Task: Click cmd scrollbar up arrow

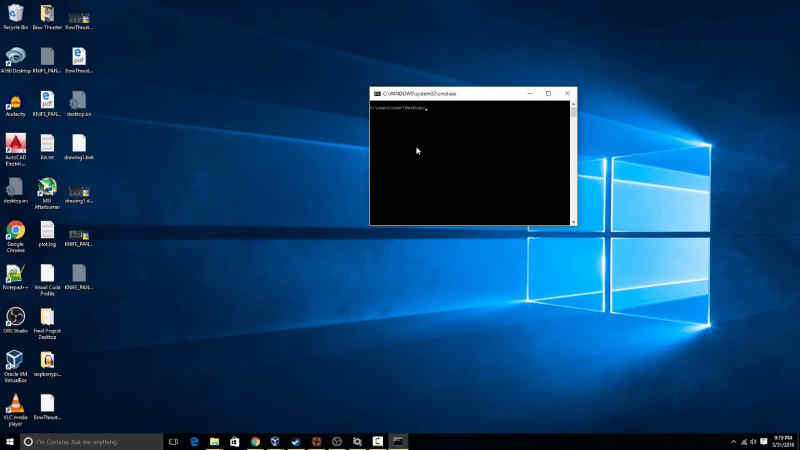Action: (x=573, y=104)
